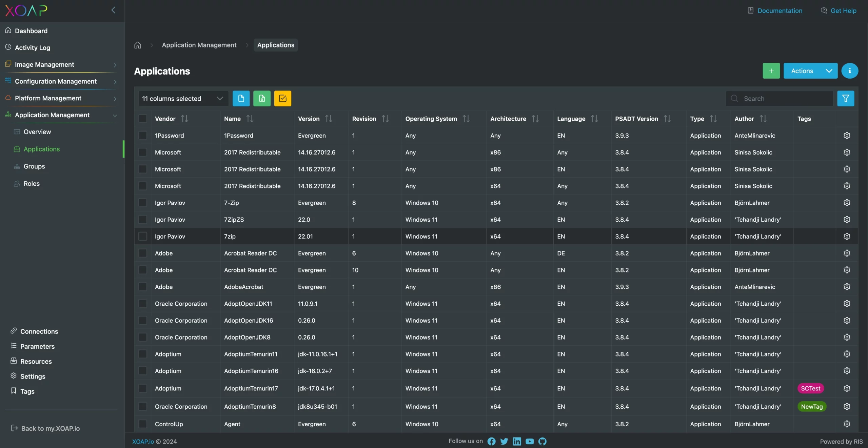Check the AdoptOpenJDK11 row checkbox
868x448 pixels.
point(143,304)
